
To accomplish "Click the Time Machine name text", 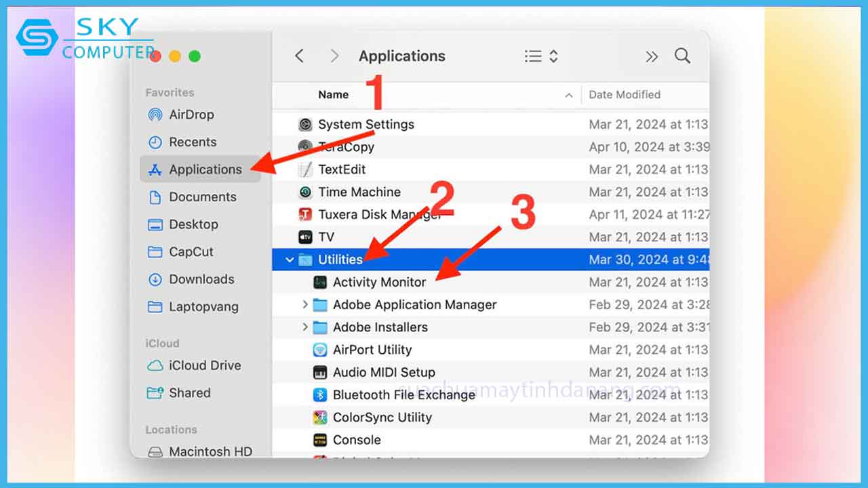I will pos(359,192).
